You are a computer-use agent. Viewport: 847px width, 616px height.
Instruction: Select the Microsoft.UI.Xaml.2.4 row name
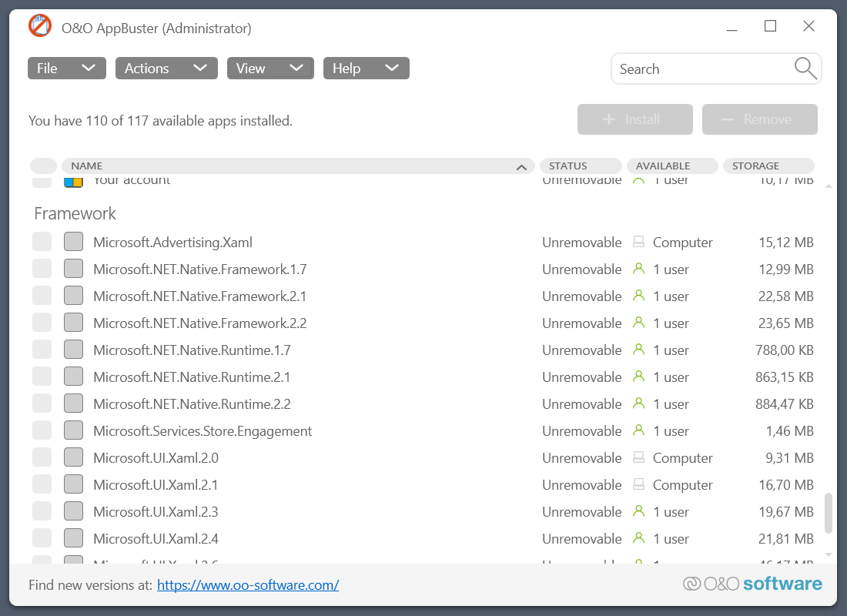(156, 539)
